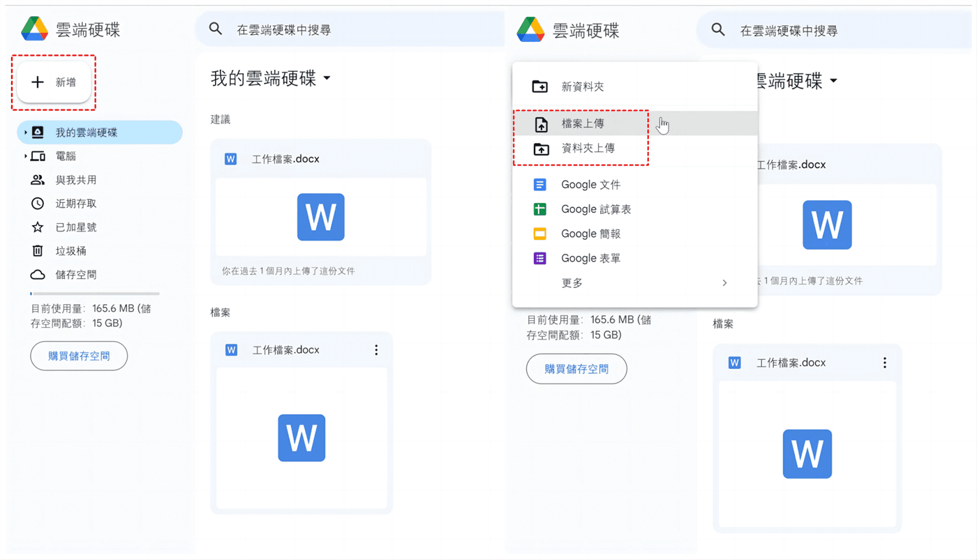Click Word icon beside 工作檔案.docx under 檔案, left screenshot
The width and height of the screenshot is (977, 560).
pyautogui.click(x=231, y=350)
